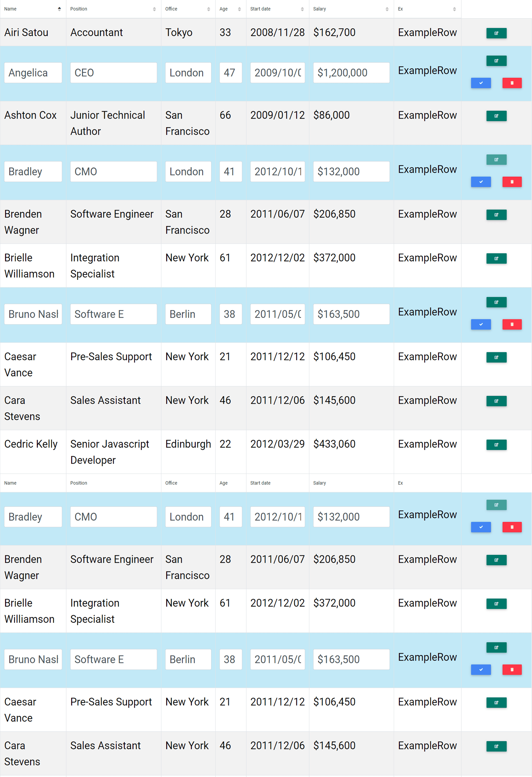Click the $1,200,000 salary input
532x777 pixels.
351,73
